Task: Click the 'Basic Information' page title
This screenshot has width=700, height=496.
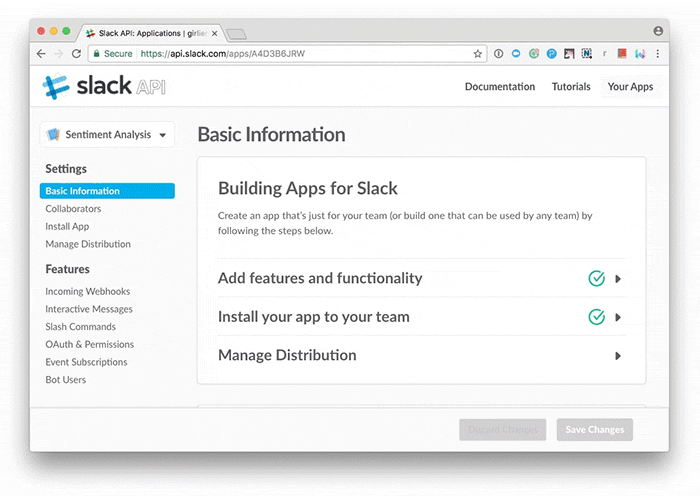Action: click(271, 134)
